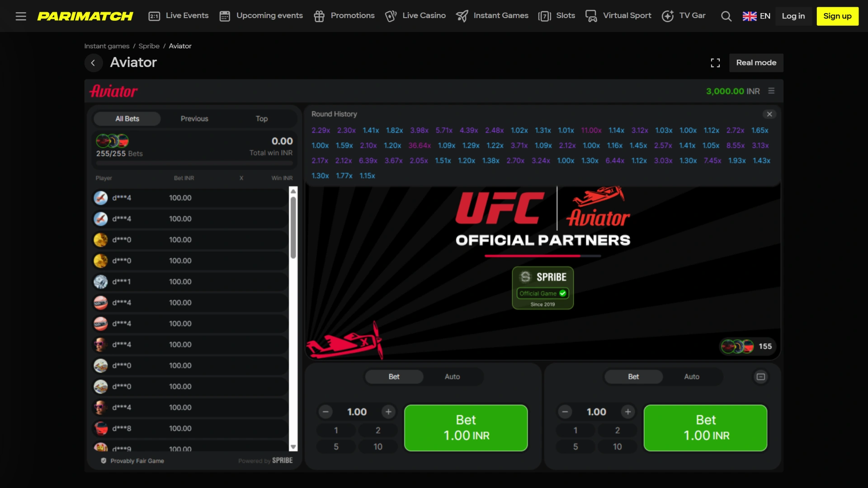Click the Promotions gift icon
868x488 pixels.
tap(320, 16)
